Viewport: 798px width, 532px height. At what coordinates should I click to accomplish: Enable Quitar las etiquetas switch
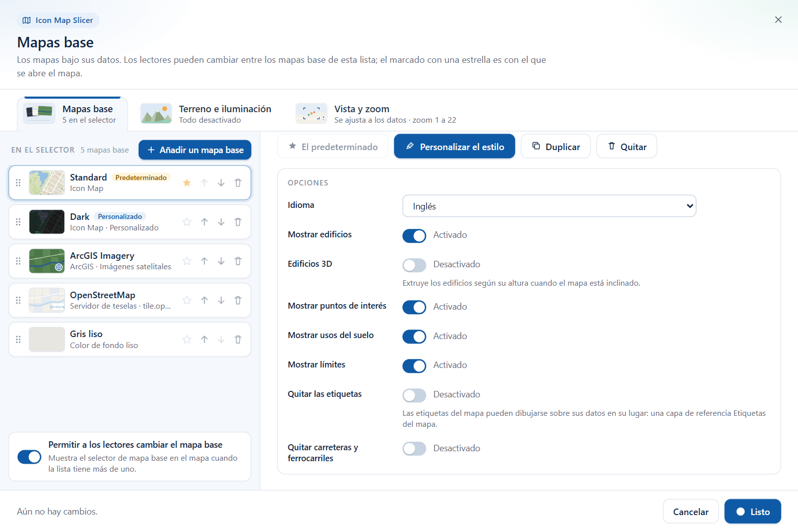pos(414,395)
